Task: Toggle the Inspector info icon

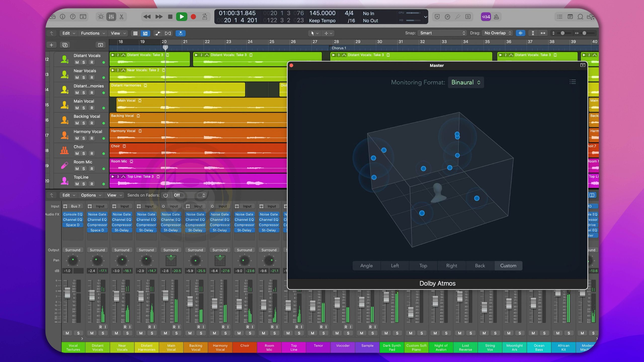Action: click(x=62, y=17)
